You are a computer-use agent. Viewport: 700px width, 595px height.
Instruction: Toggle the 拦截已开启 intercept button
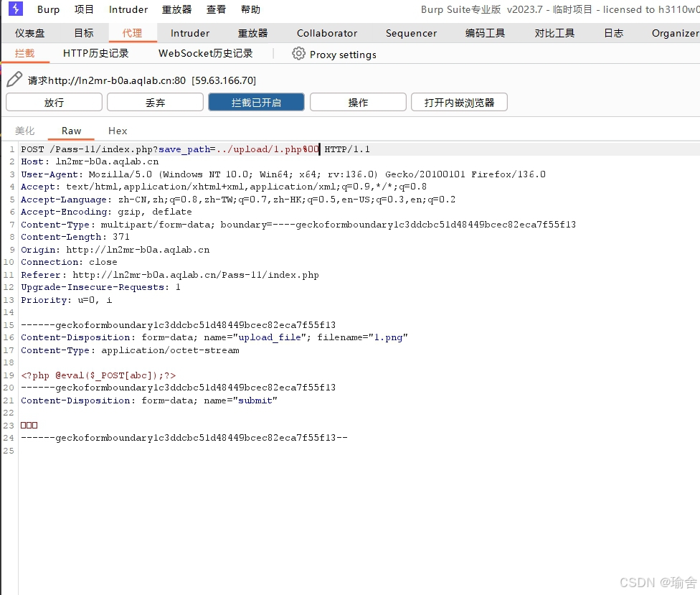tap(256, 103)
